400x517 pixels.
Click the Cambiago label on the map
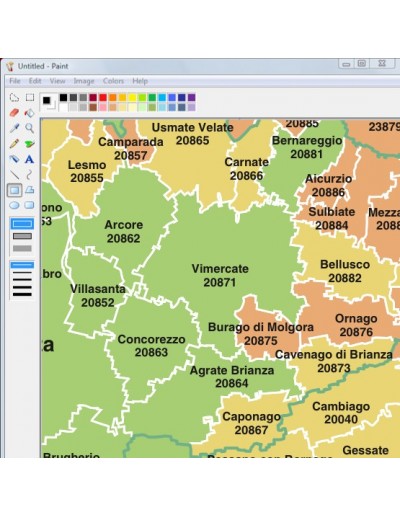click(x=341, y=406)
